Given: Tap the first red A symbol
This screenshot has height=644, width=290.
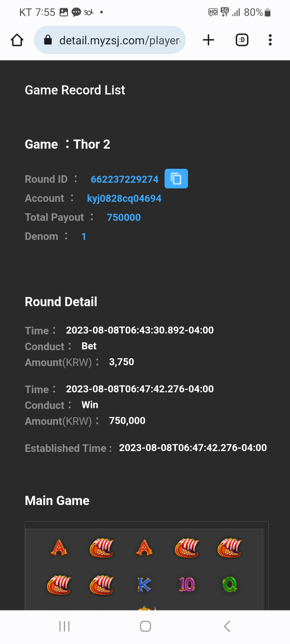Looking at the screenshot, I should 59,548.
